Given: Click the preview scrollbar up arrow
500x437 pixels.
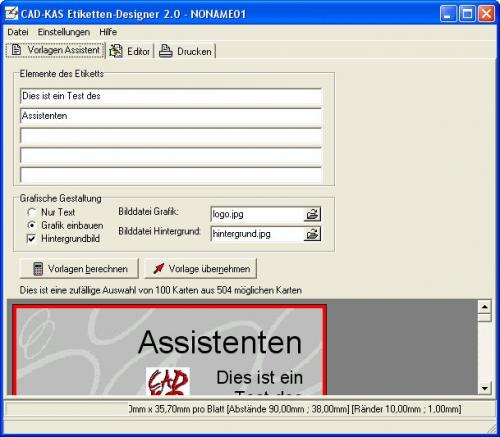Looking at the screenshot, I should coord(485,306).
